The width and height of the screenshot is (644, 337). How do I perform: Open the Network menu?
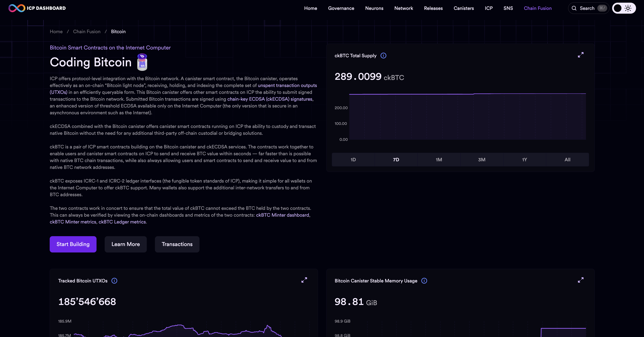tap(404, 8)
